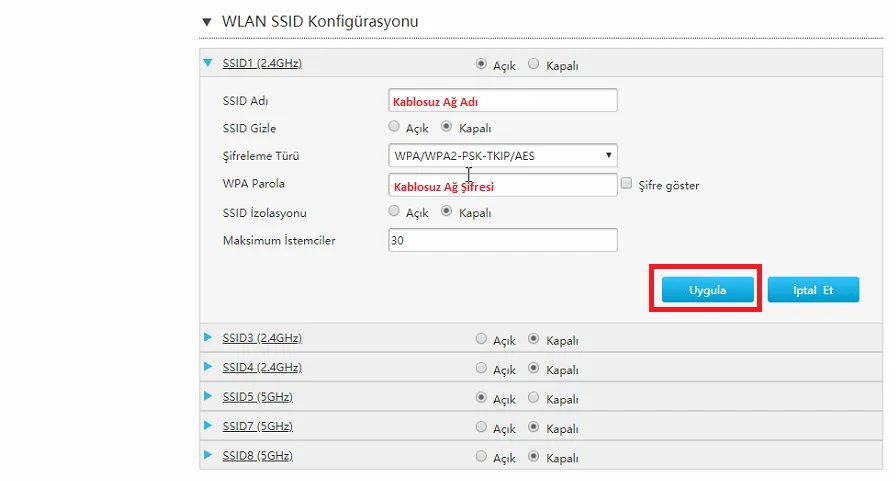
Task: Set SSID Gizle to Açık
Action: click(x=394, y=126)
